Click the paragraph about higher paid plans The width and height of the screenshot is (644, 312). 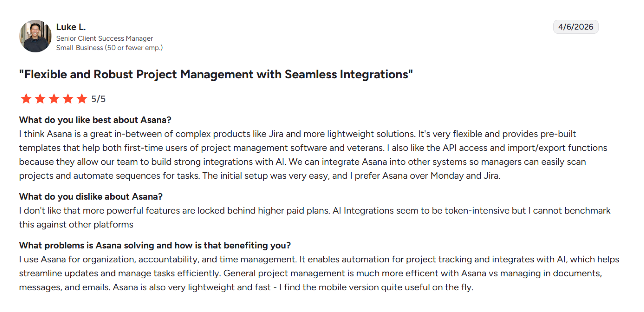[x=315, y=217]
